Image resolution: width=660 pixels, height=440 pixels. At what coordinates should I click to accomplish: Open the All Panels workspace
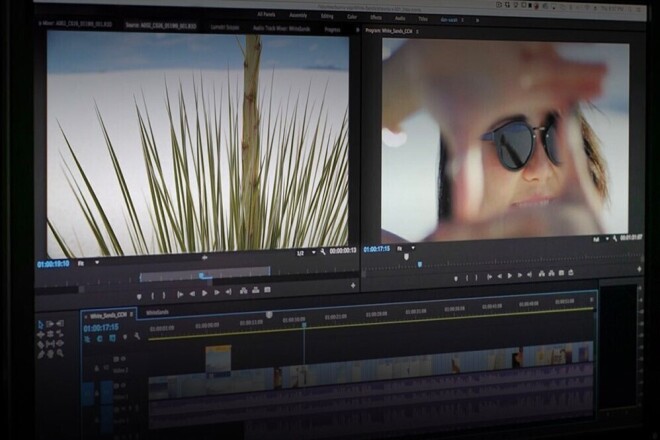click(x=266, y=15)
